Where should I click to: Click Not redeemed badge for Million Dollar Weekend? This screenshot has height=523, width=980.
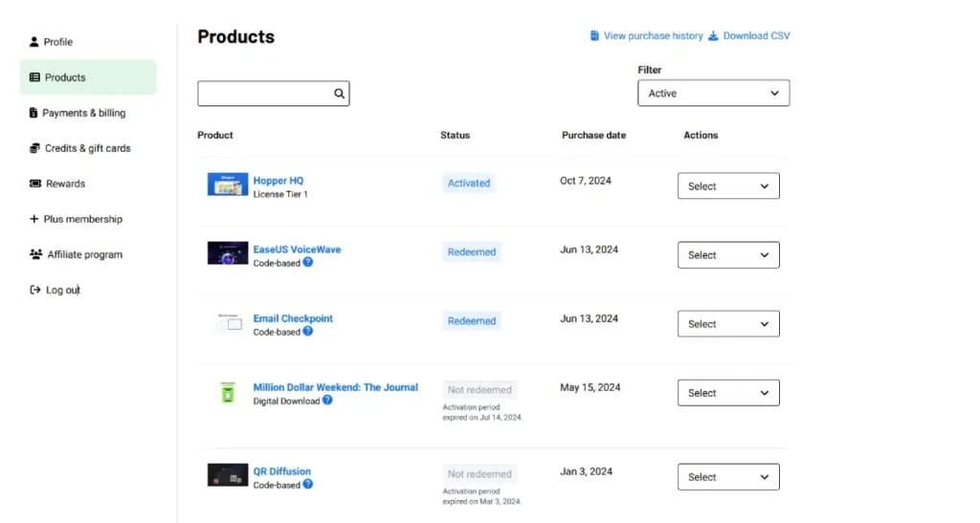479,389
